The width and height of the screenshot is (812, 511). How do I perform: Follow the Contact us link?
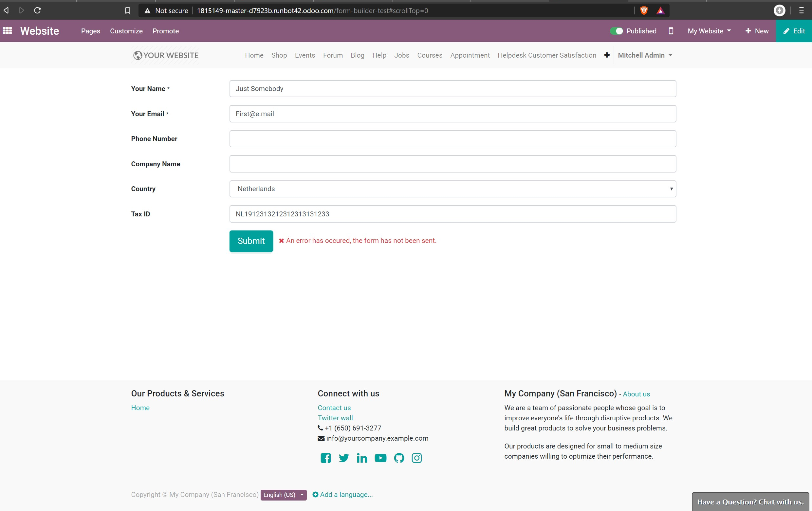coord(334,408)
